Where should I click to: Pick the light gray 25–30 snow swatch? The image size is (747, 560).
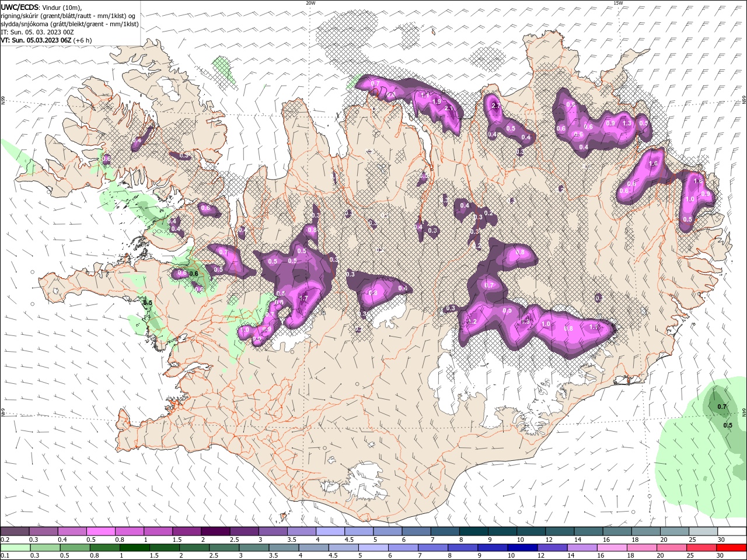point(703,531)
